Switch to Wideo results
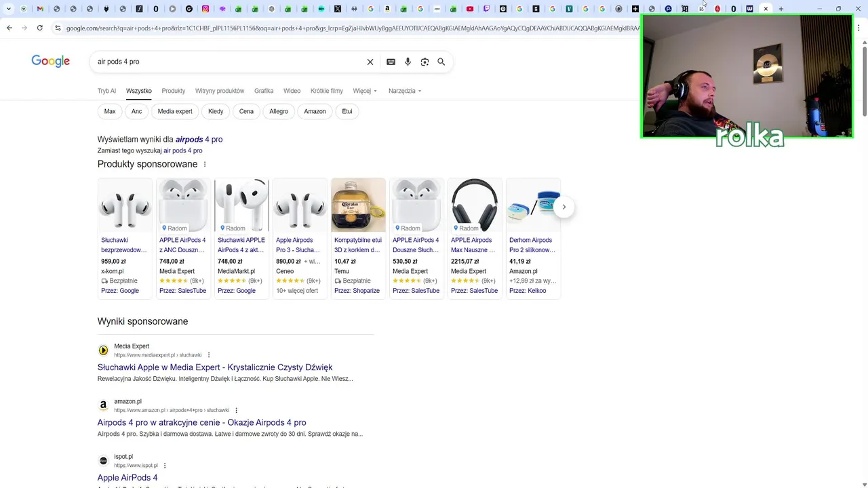This screenshot has height=488, width=868. pyautogui.click(x=292, y=91)
